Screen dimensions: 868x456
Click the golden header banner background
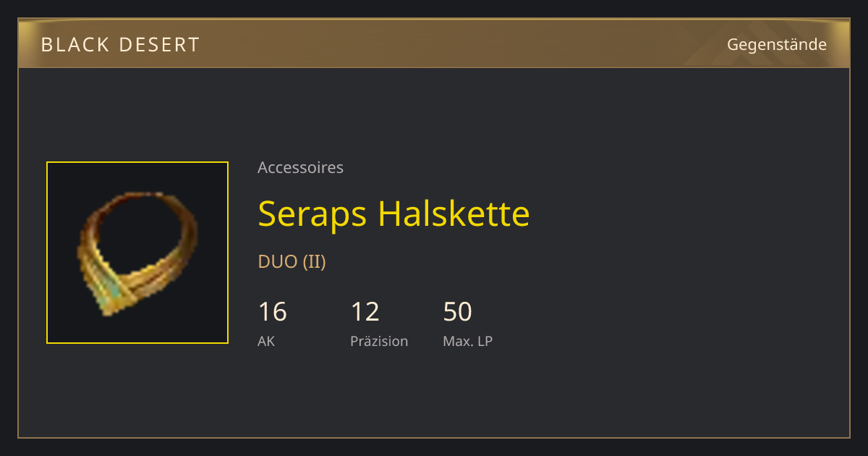click(x=434, y=43)
